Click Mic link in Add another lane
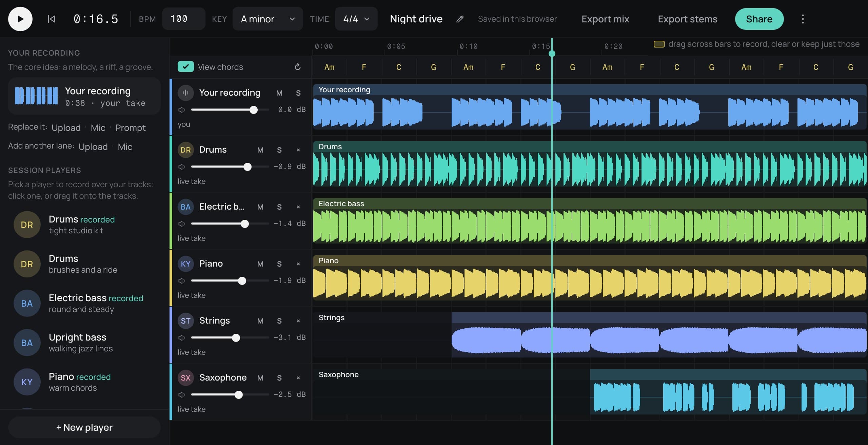Screen dimensions: 868x445 [125, 147]
